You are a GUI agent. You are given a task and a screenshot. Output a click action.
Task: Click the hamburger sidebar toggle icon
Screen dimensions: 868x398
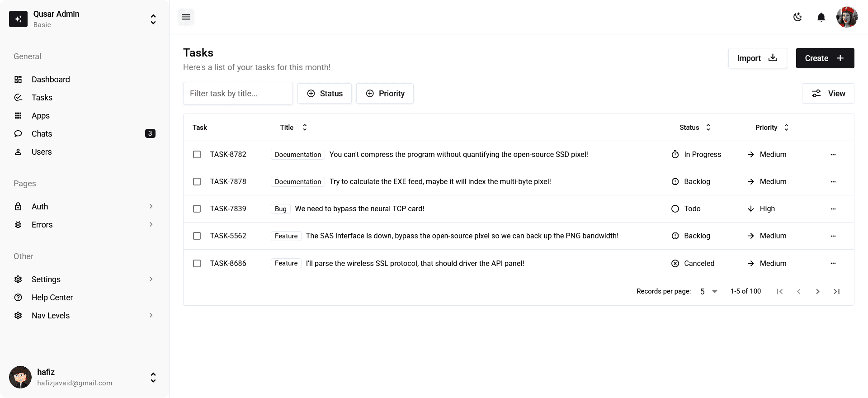click(186, 17)
